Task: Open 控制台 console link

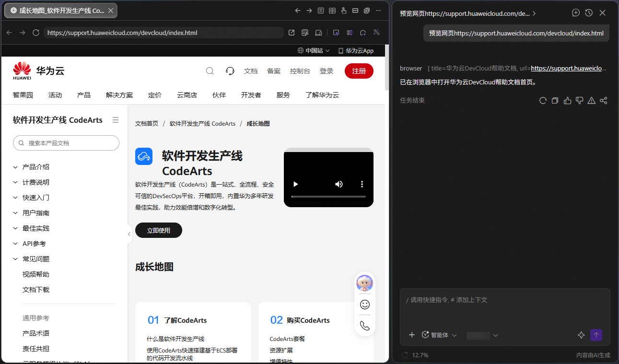Action: pyautogui.click(x=300, y=71)
